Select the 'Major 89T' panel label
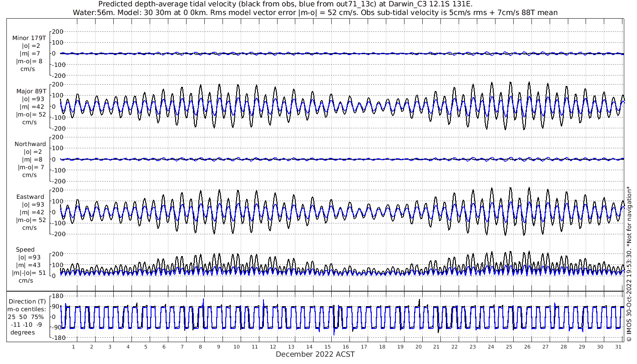This screenshot has height=364, width=637. [31, 91]
